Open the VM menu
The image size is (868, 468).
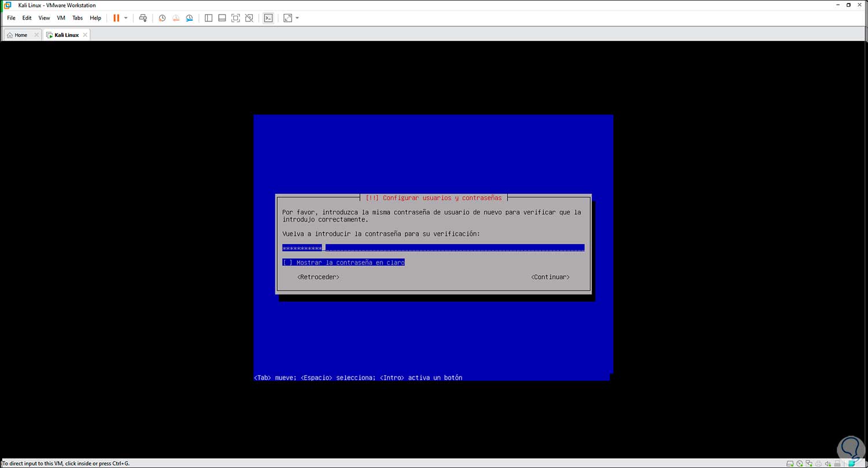[61, 18]
